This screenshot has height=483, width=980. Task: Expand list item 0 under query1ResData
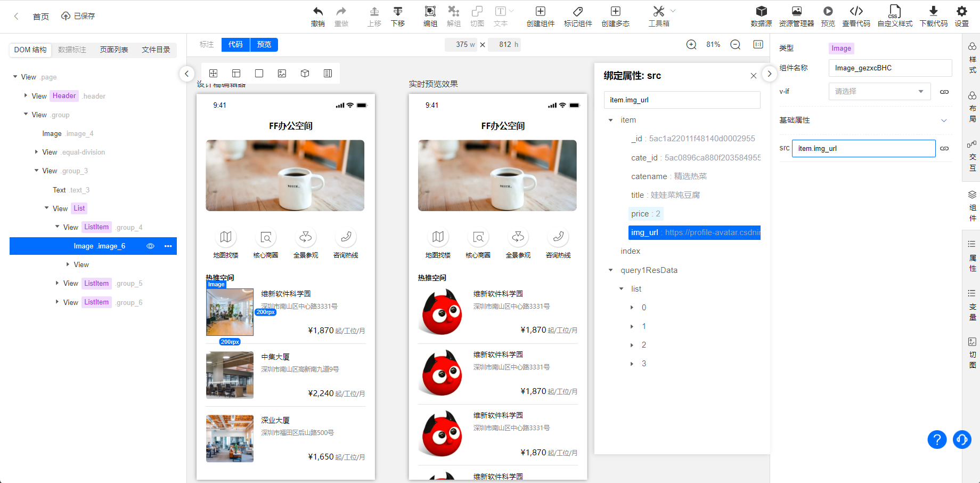click(x=632, y=308)
